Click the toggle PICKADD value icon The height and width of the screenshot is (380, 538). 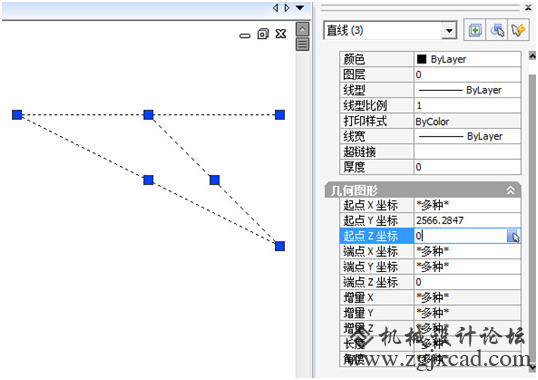point(475,31)
